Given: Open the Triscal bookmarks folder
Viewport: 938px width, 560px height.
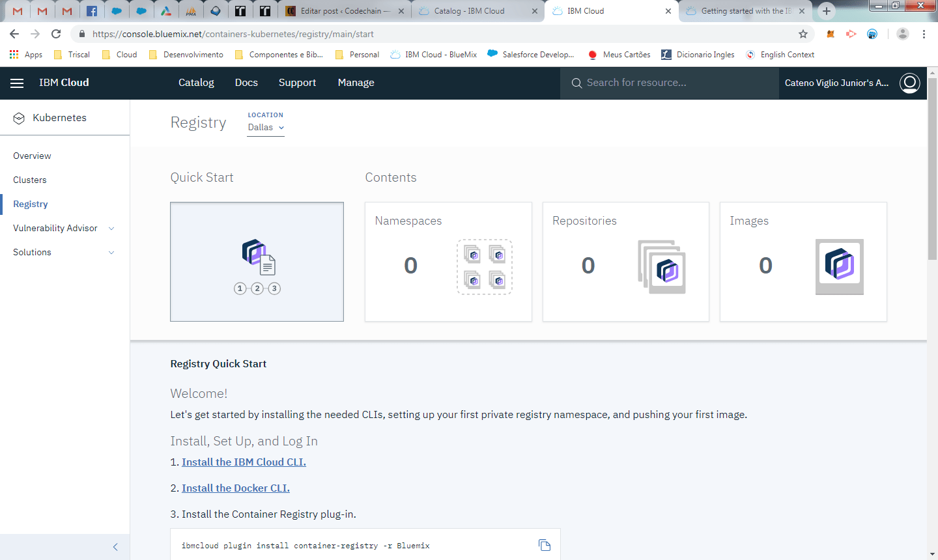Looking at the screenshot, I should pyautogui.click(x=72, y=55).
